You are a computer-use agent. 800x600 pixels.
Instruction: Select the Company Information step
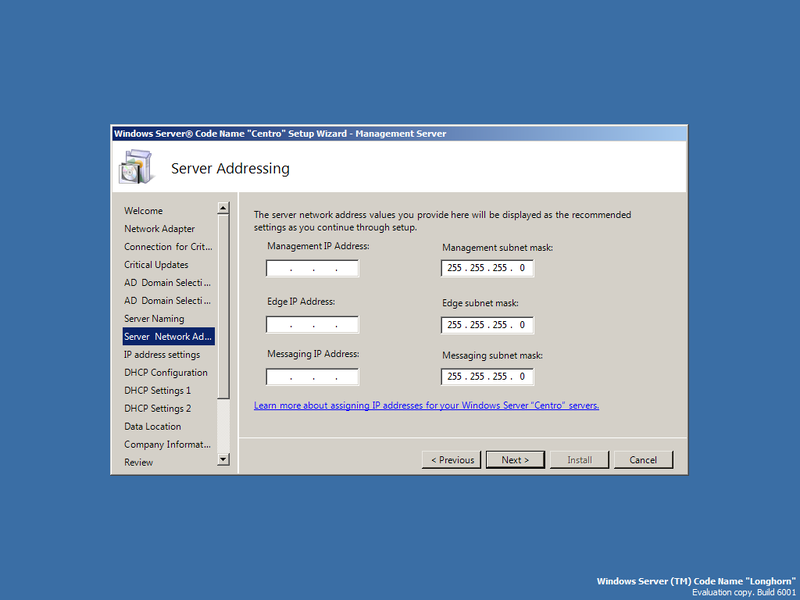(164, 444)
